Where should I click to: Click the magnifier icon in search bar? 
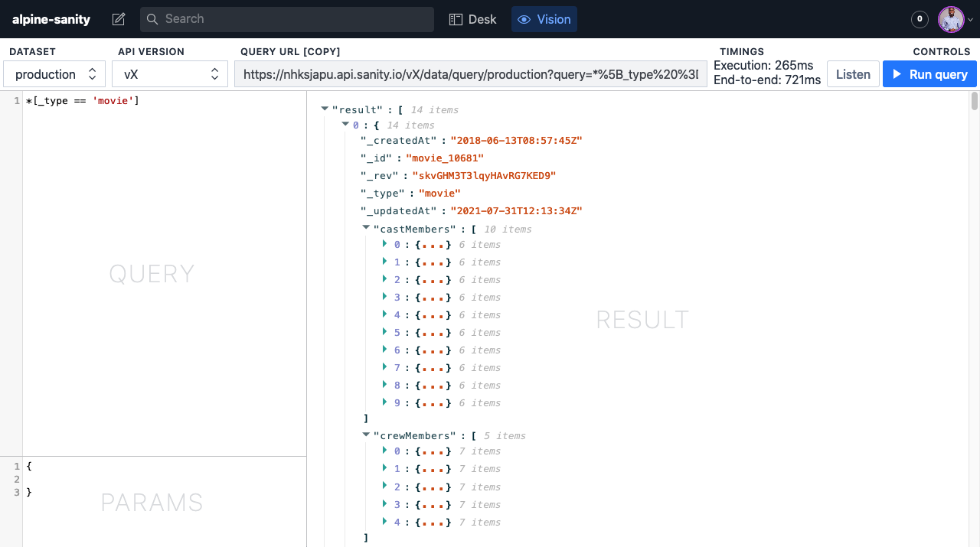(x=152, y=19)
